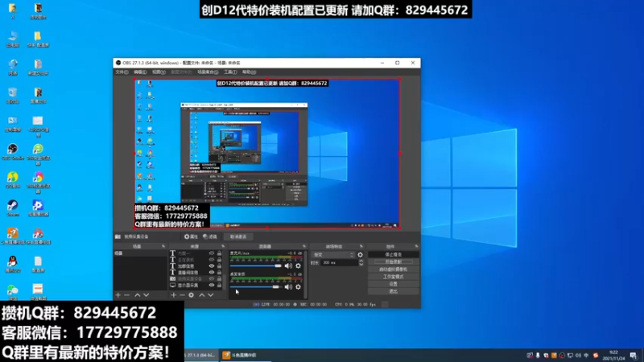Open transition properties gear icon
Image resolution: width=644 pixels, height=362 pixels.
pyautogui.click(x=360, y=255)
